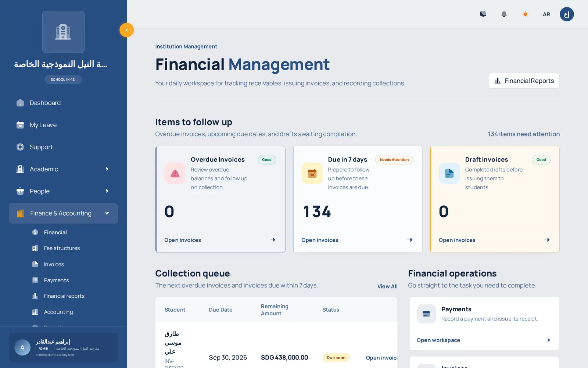Click arrow icon in Due in 7 days card

[x=410, y=240]
